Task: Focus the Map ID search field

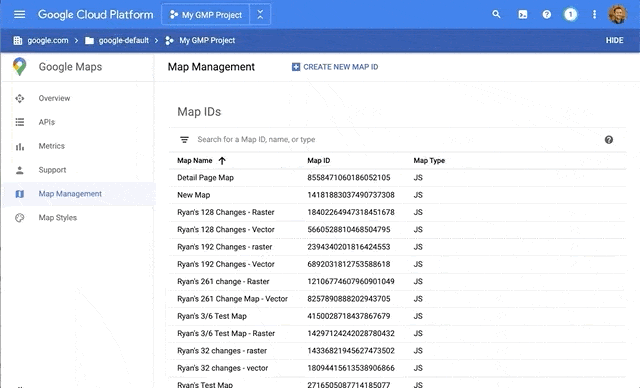Action: [256, 140]
